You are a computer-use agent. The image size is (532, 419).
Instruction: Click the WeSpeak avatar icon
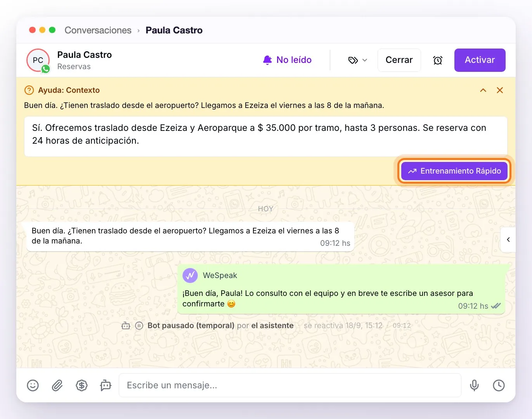coord(190,275)
